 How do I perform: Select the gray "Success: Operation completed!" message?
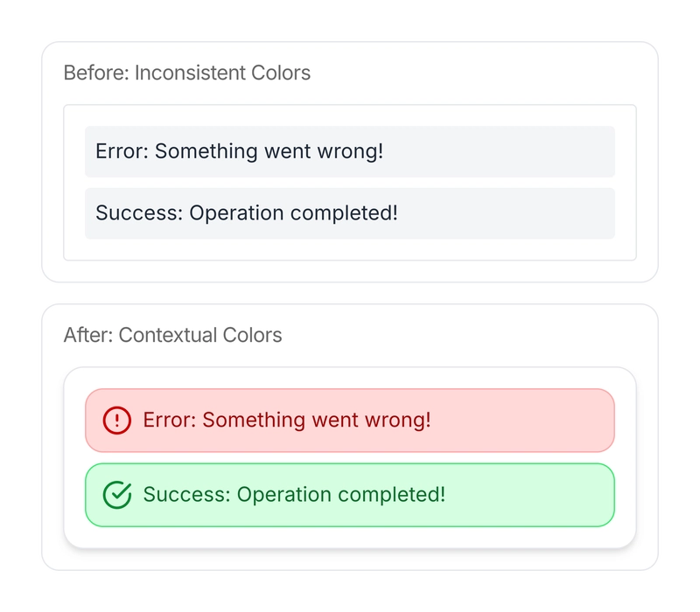click(246, 213)
